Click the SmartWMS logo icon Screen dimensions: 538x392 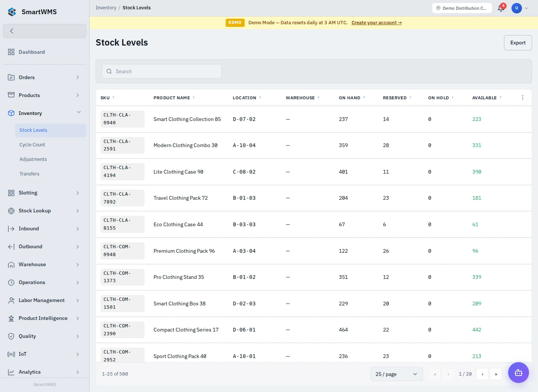pyautogui.click(x=12, y=12)
